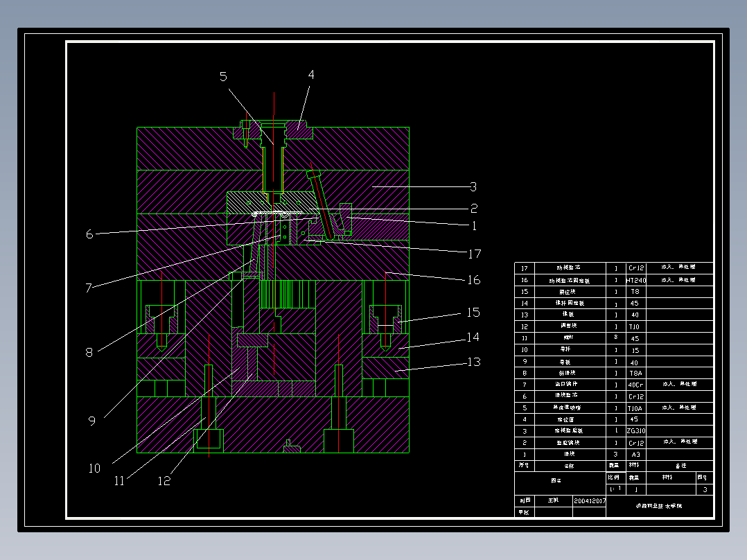Select the 45 material cell in row 14
The height and width of the screenshot is (560, 747).
[636, 304]
